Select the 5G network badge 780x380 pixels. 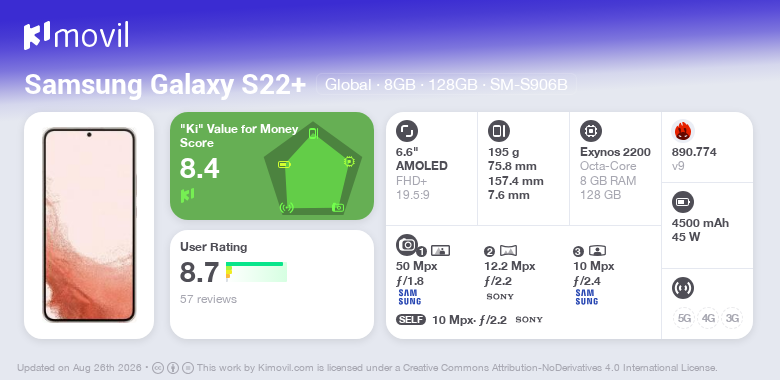pos(684,318)
